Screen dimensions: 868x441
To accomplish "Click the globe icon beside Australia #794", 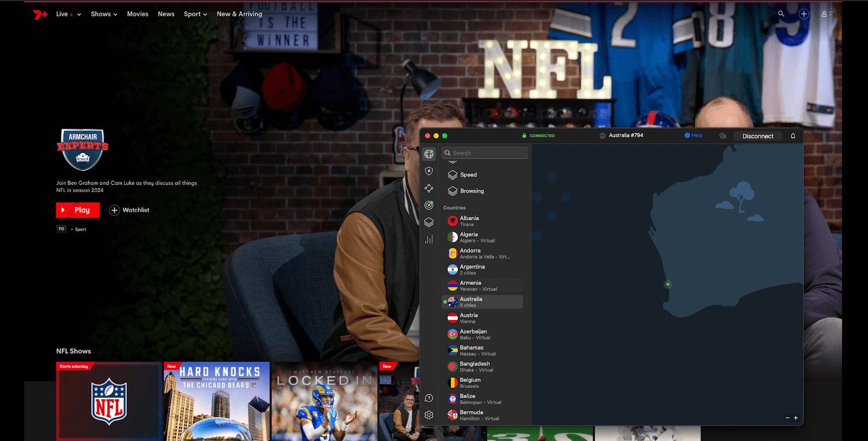I will point(603,136).
